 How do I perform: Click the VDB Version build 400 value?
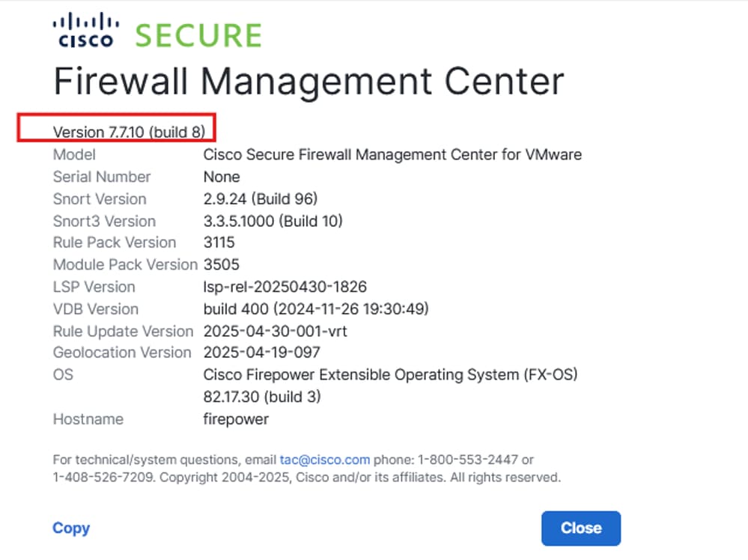[315, 309]
